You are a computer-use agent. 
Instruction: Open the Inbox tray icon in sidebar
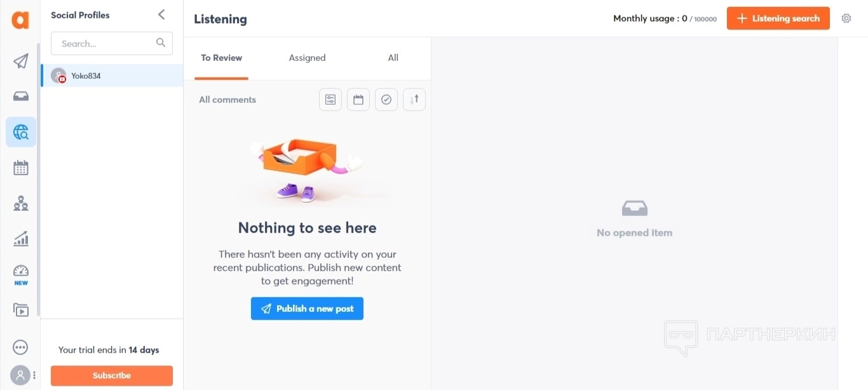[x=21, y=97]
